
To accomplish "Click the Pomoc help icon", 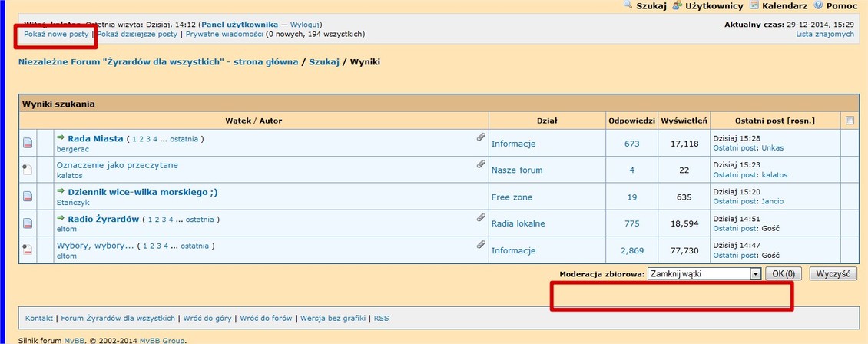I will click(x=818, y=5).
